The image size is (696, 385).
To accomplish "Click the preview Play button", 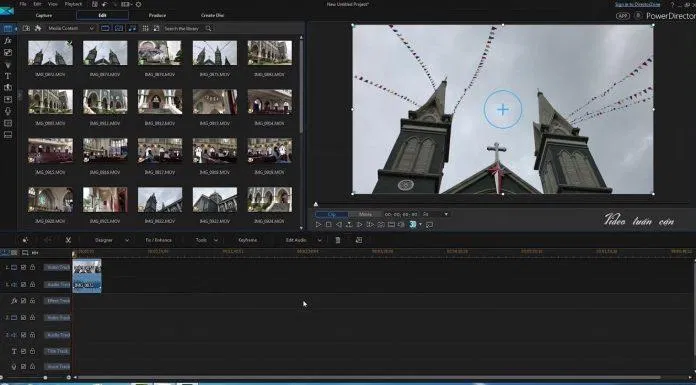I will (x=318, y=225).
